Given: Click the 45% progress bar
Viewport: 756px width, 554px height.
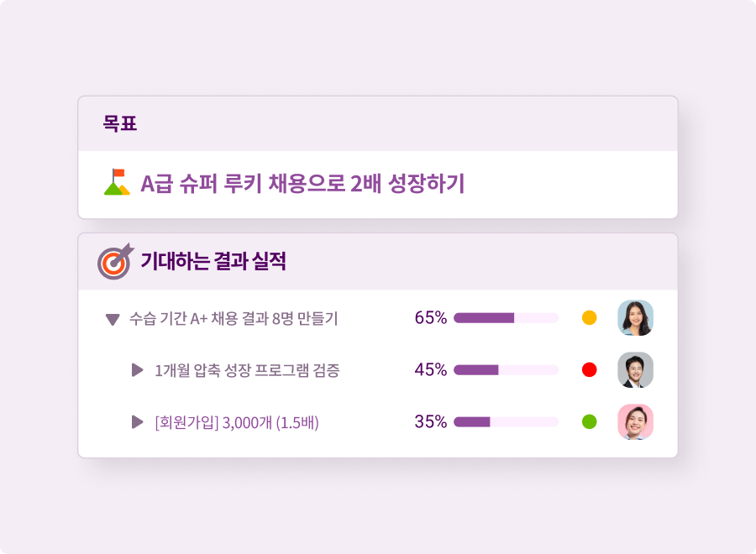Looking at the screenshot, I should point(506,370).
